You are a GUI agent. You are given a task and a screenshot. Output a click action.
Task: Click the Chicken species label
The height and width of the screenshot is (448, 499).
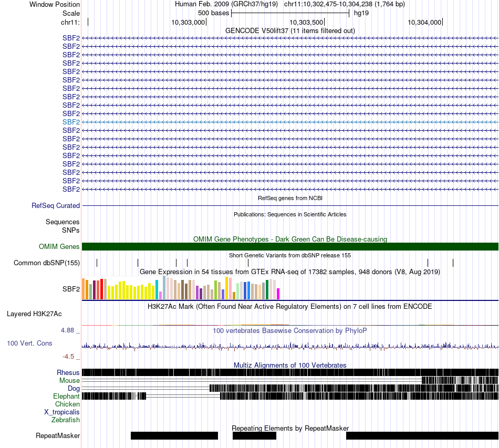click(67, 404)
